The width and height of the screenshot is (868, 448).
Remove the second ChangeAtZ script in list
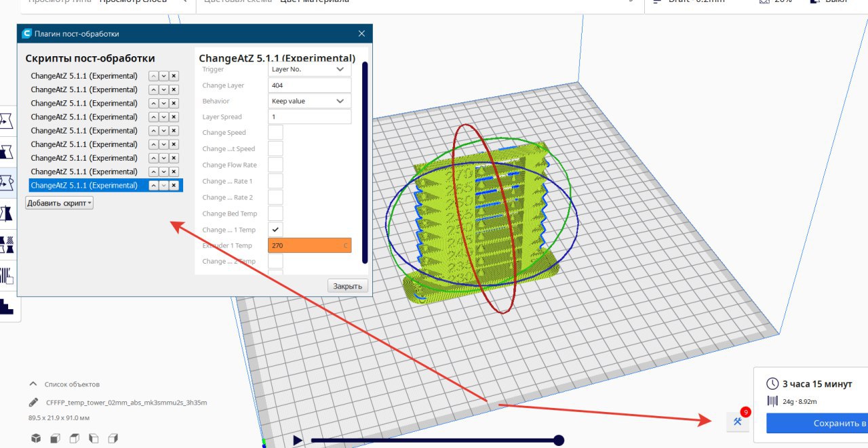point(174,89)
